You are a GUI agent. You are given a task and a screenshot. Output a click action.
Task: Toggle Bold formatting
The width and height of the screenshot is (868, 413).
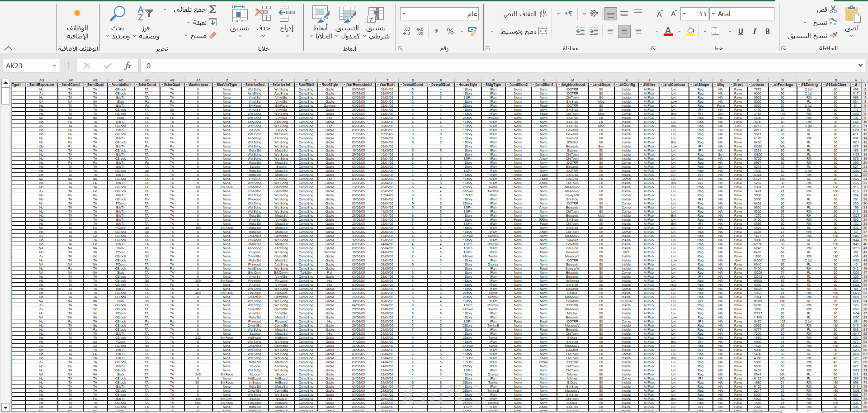point(768,31)
